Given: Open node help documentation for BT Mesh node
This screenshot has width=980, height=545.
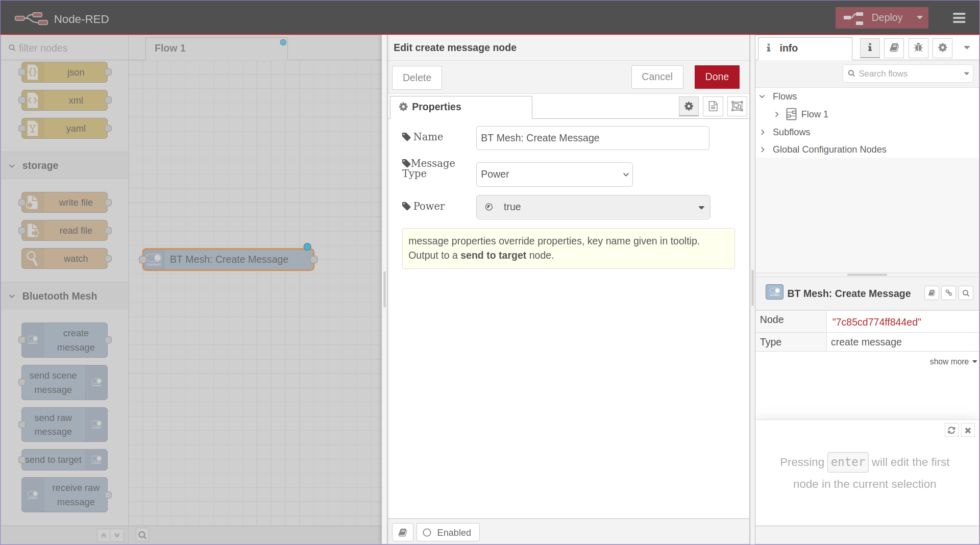Looking at the screenshot, I should point(932,293).
